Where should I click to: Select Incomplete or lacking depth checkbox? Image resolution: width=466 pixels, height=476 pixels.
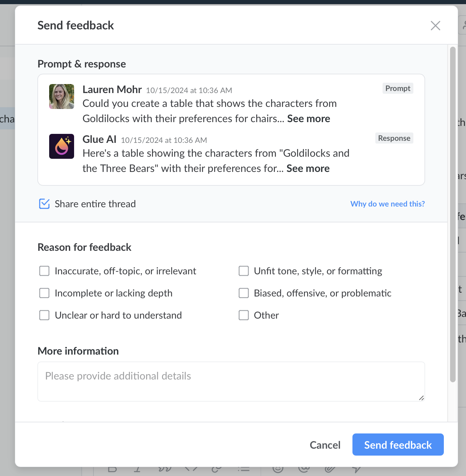tap(44, 293)
